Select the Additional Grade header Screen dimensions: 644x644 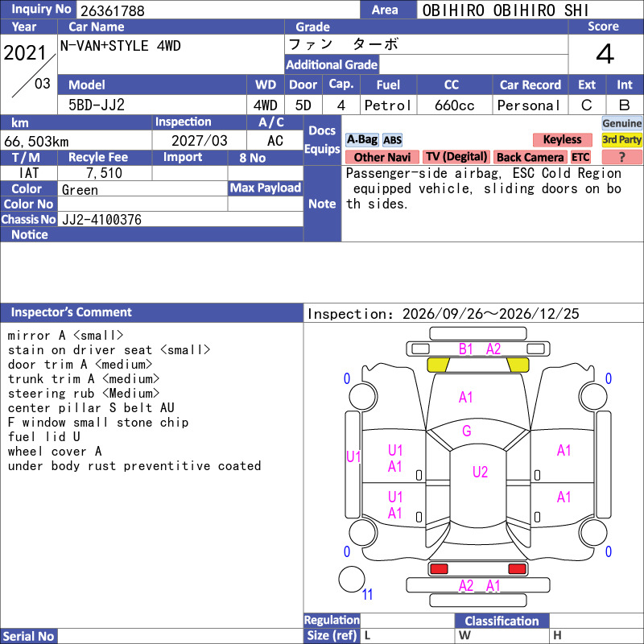(332, 64)
